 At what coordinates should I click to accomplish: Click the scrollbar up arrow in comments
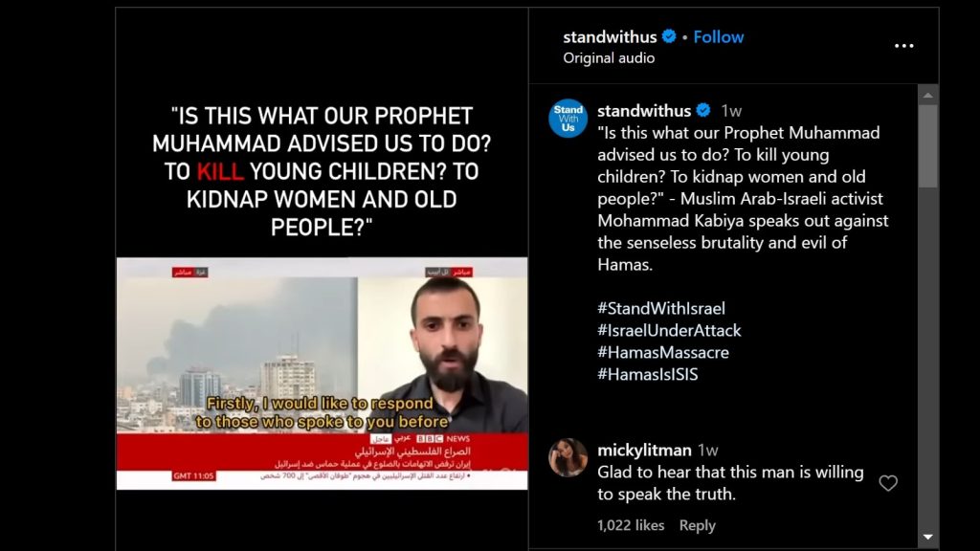pyautogui.click(x=928, y=95)
